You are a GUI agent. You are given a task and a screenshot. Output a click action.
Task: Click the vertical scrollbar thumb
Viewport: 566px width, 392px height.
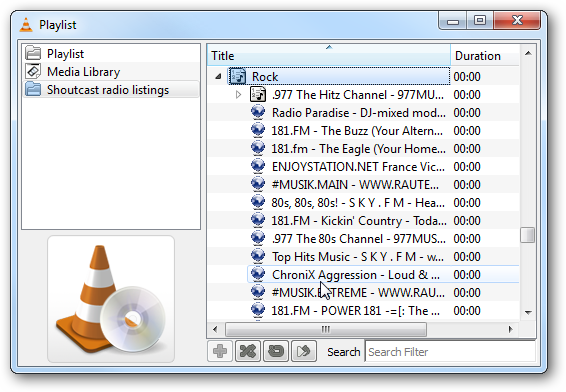click(528, 235)
